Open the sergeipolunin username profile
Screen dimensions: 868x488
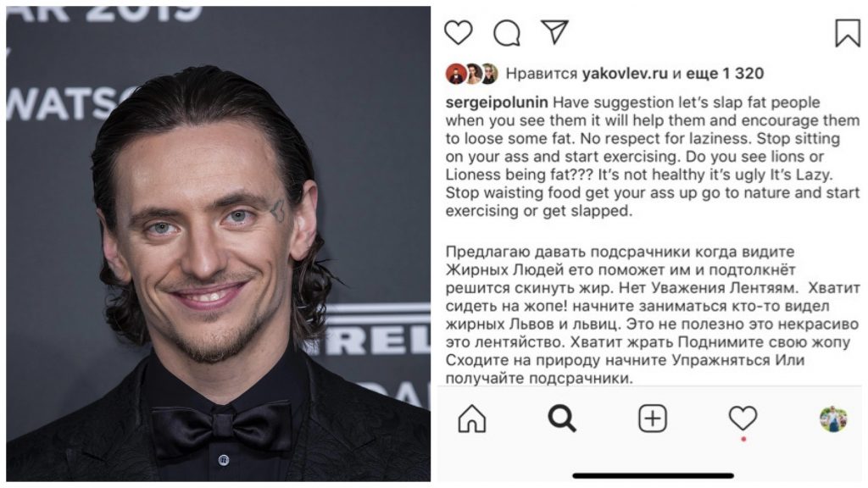click(497, 103)
